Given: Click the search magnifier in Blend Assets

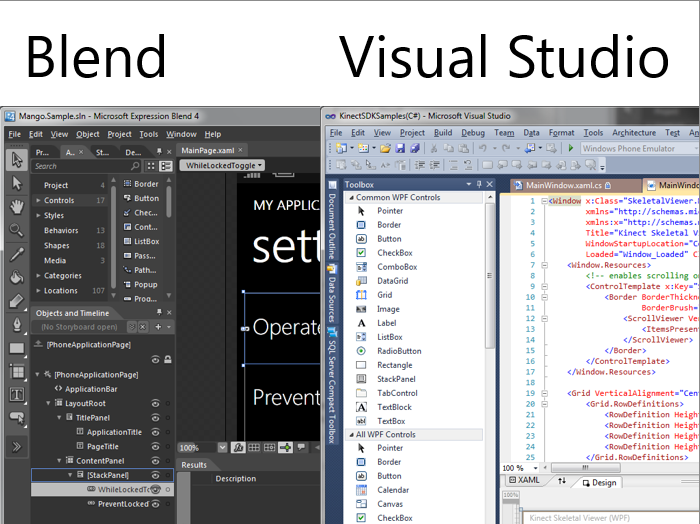Looking at the screenshot, I should pos(135,166).
